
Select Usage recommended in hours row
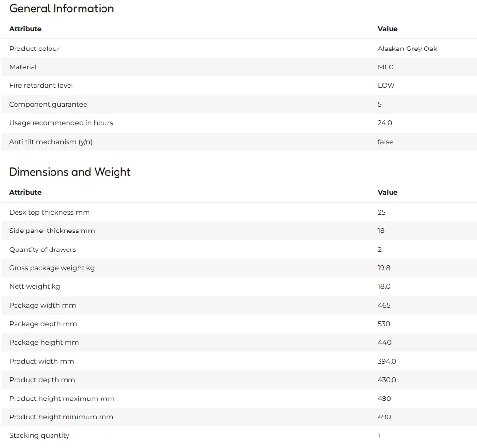[x=239, y=123]
